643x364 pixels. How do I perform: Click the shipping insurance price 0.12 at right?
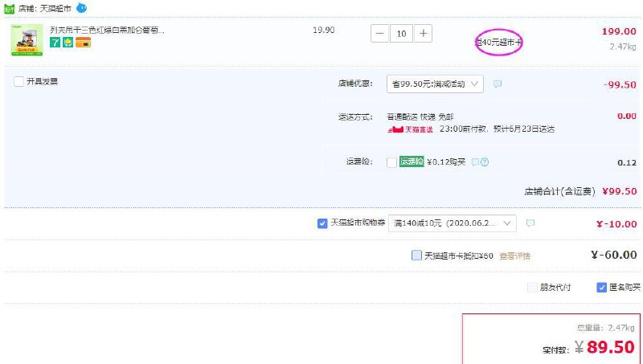(x=627, y=163)
